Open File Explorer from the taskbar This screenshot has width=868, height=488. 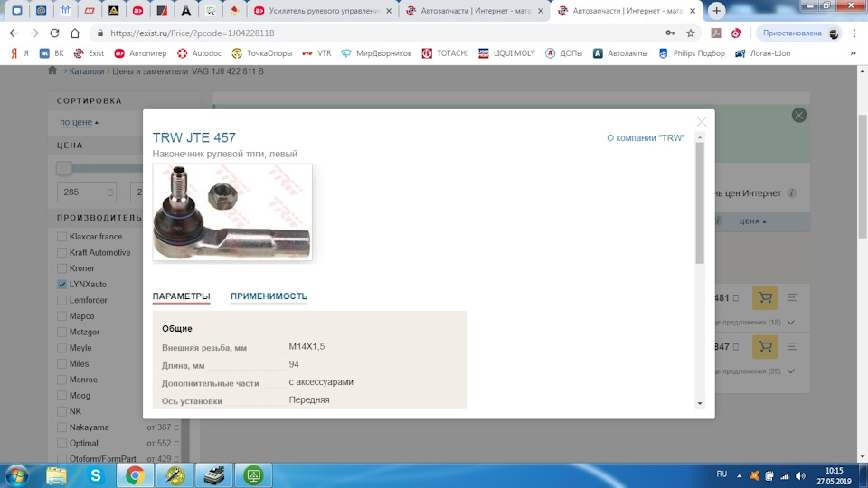pos(56,475)
